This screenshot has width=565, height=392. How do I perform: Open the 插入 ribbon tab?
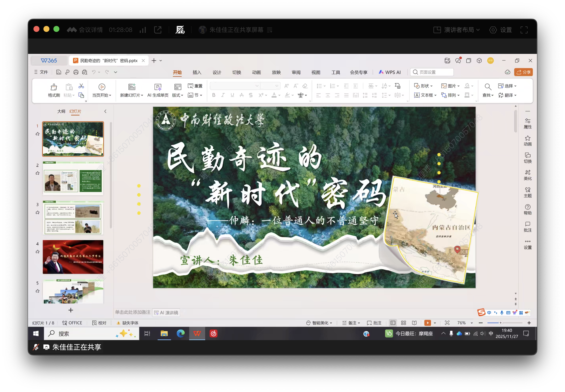coord(197,72)
